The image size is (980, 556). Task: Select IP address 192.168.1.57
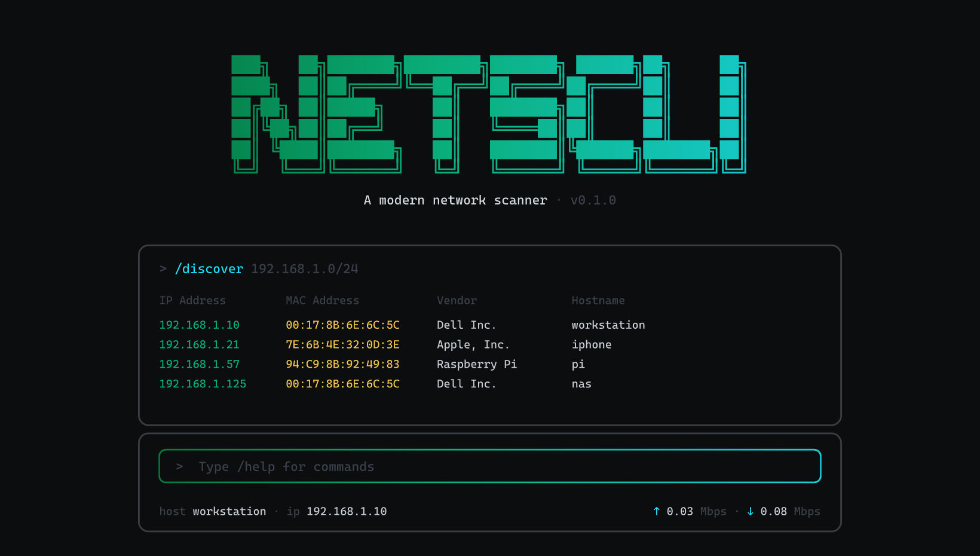(x=200, y=365)
